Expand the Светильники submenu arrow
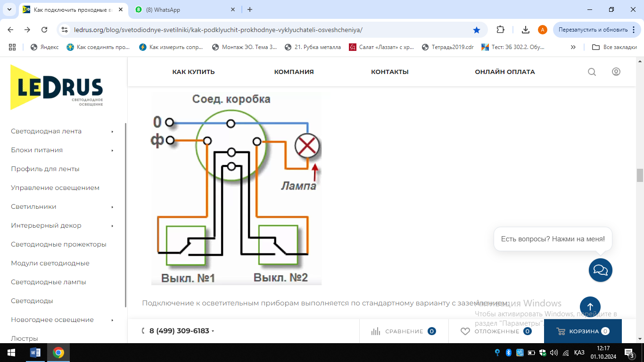Viewport: 644px width, 362px height. [x=112, y=207]
